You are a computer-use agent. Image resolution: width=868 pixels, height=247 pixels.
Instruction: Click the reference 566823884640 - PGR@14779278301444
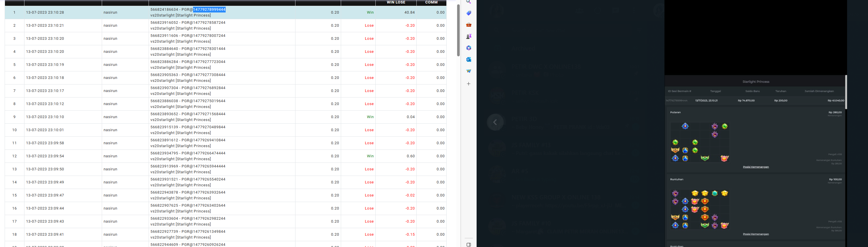[x=188, y=49]
